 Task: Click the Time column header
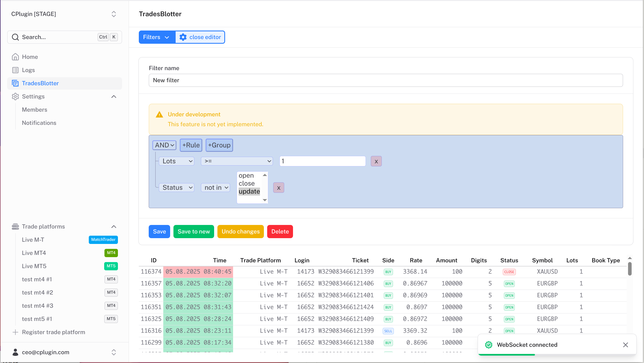point(220,260)
